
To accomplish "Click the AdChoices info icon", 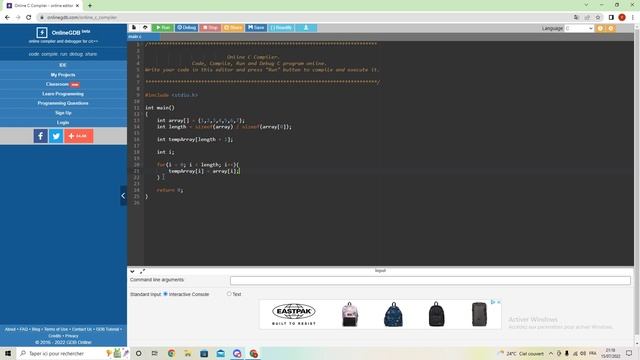I will (x=493, y=302).
